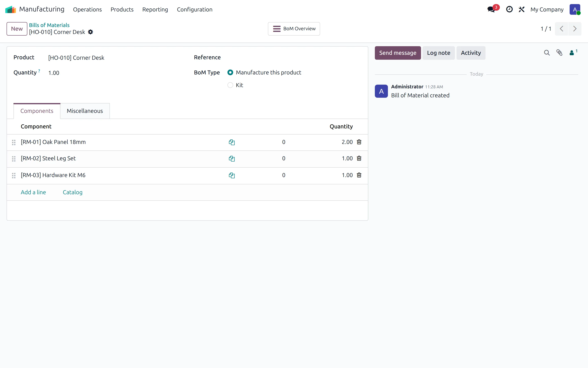This screenshot has width=588, height=368.
Task: Select component [RM-01] Oak Panel 18mm
Action: [x=53, y=142]
